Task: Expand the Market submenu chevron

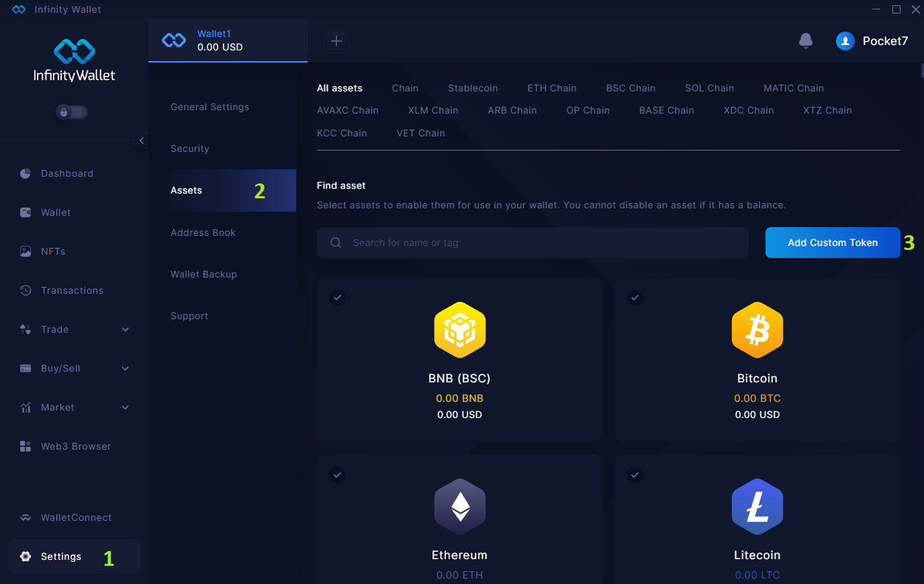Action: (x=126, y=407)
